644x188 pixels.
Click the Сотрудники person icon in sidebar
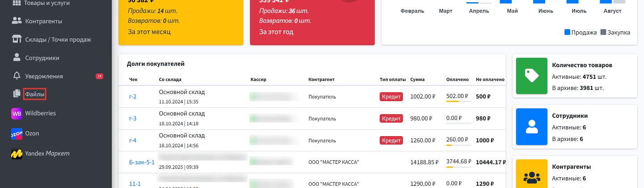coord(17,57)
